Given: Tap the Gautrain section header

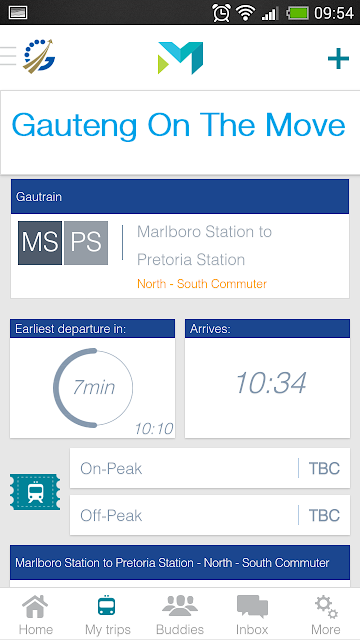Looking at the screenshot, I should [x=180, y=196].
